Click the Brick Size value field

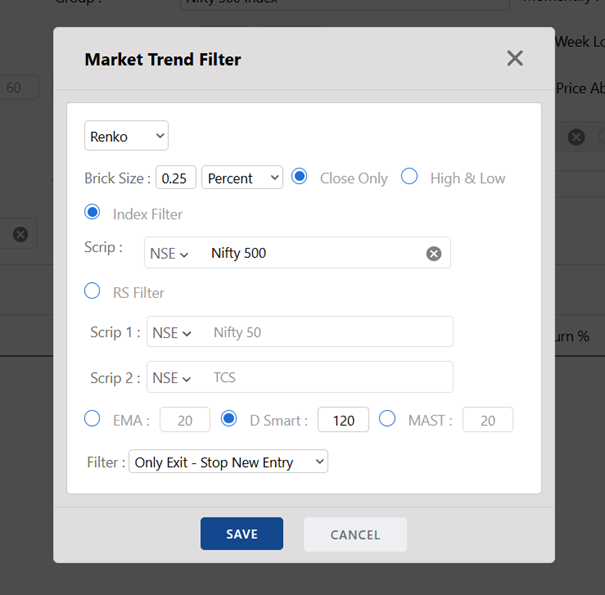(x=176, y=177)
